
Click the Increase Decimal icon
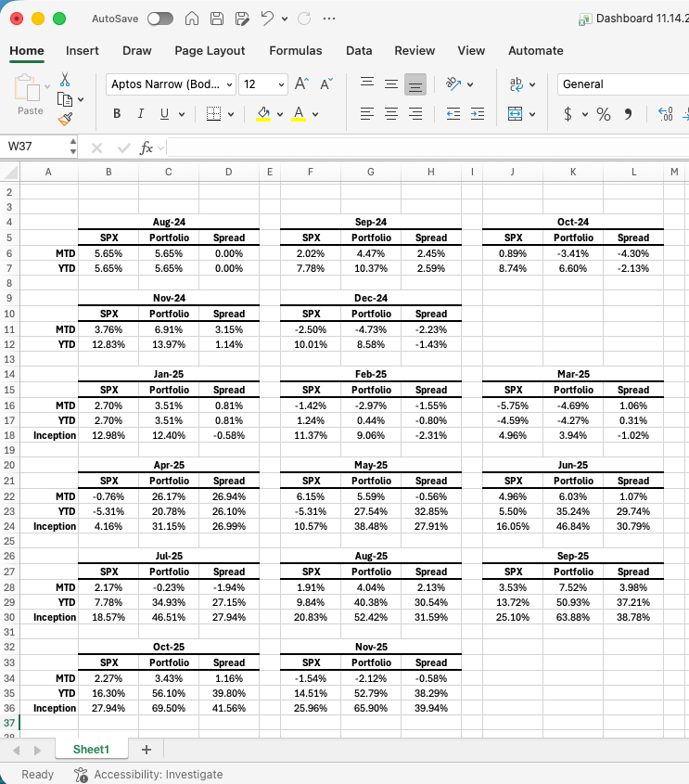[666, 114]
